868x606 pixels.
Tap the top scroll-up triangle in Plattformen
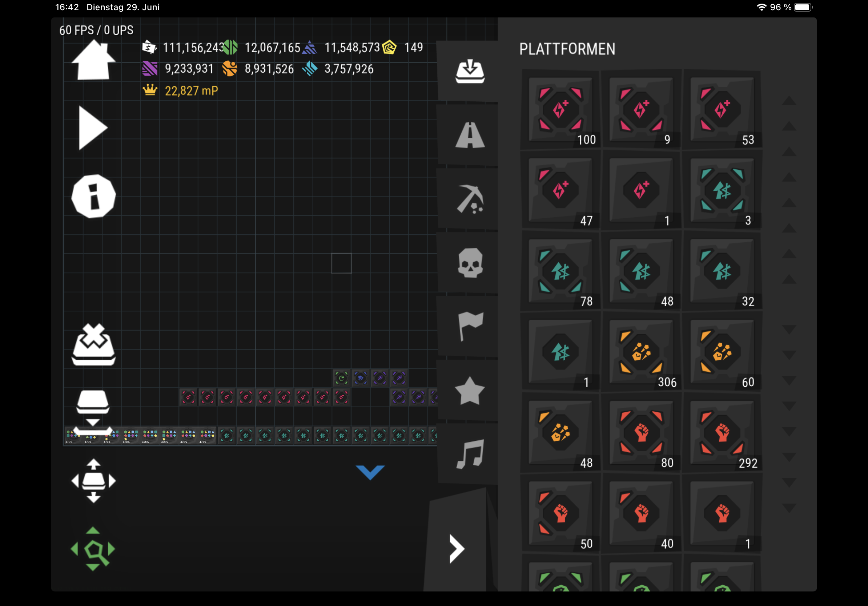tap(789, 101)
